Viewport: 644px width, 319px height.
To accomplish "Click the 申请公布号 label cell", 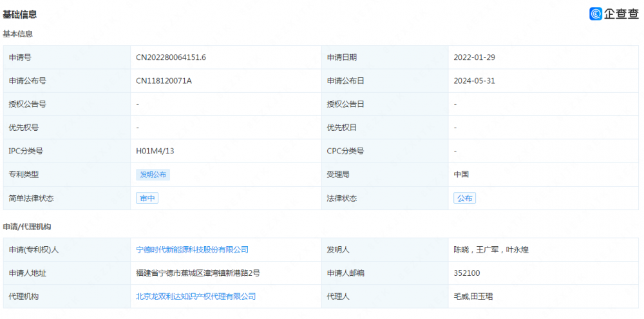I will 67,81.
